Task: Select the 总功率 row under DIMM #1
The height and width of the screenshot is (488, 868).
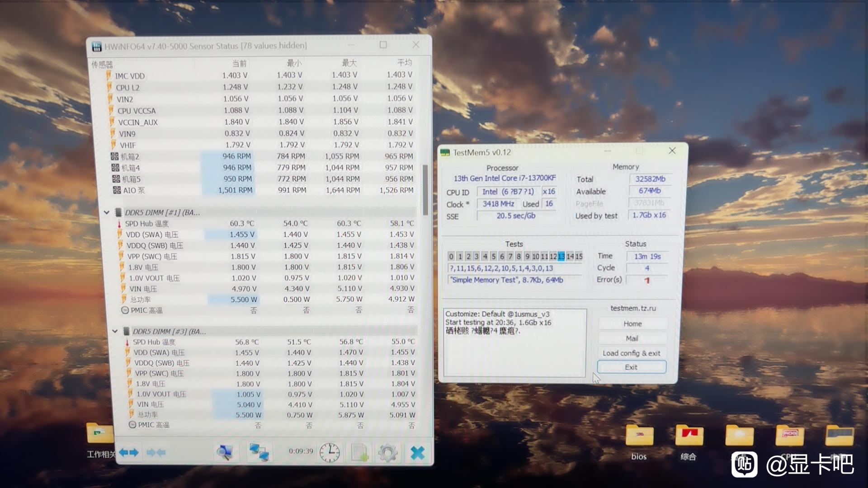Action: click(269, 299)
